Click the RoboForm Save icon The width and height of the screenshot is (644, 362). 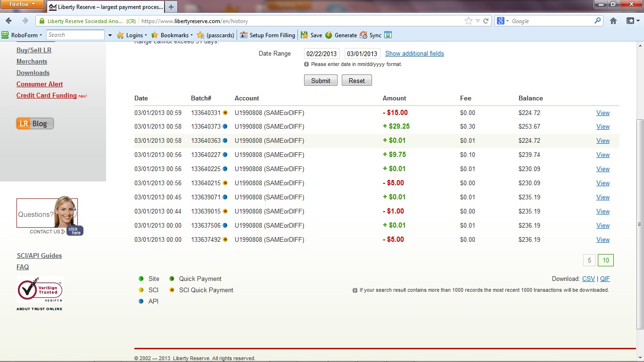[x=311, y=35]
